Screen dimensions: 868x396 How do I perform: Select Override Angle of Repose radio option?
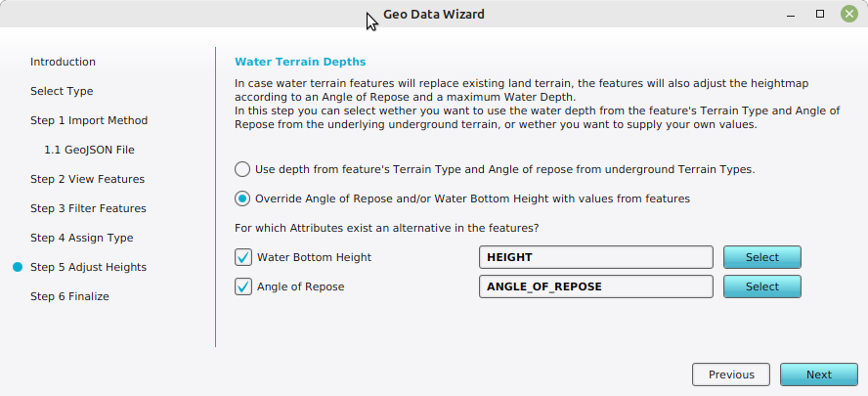pyautogui.click(x=242, y=198)
